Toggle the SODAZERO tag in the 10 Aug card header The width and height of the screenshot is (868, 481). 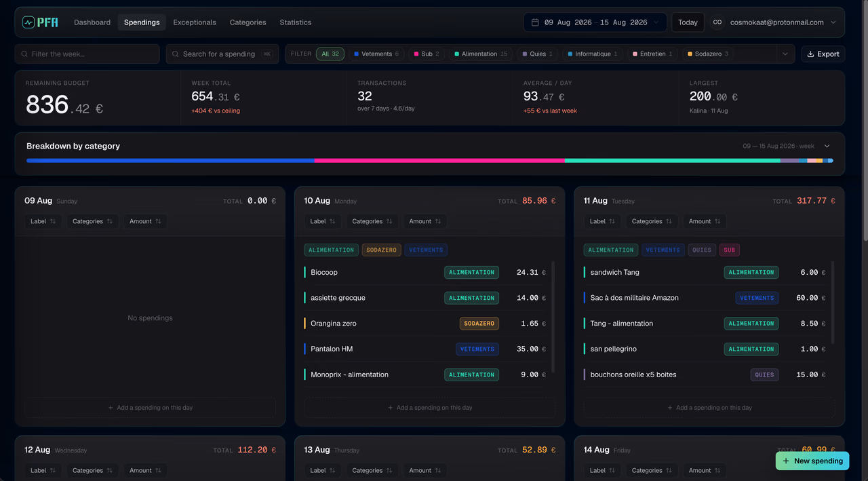(x=382, y=250)
